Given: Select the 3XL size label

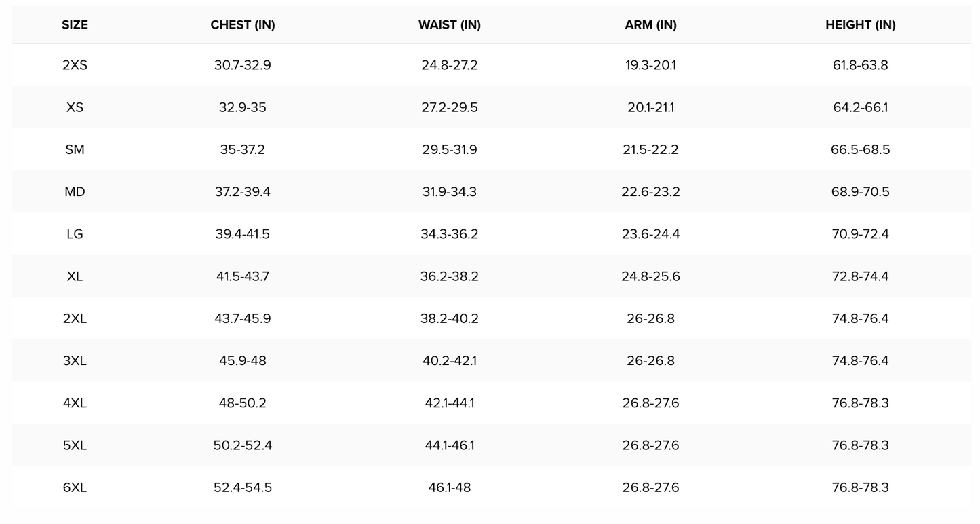Looking at the screenshot, I should tap(75, 360).
